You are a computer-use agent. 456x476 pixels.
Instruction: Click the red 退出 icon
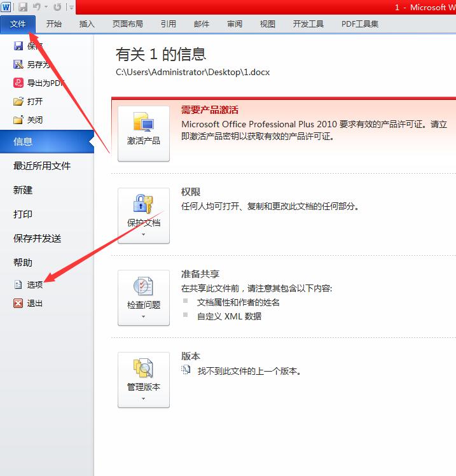pos(18,303)
